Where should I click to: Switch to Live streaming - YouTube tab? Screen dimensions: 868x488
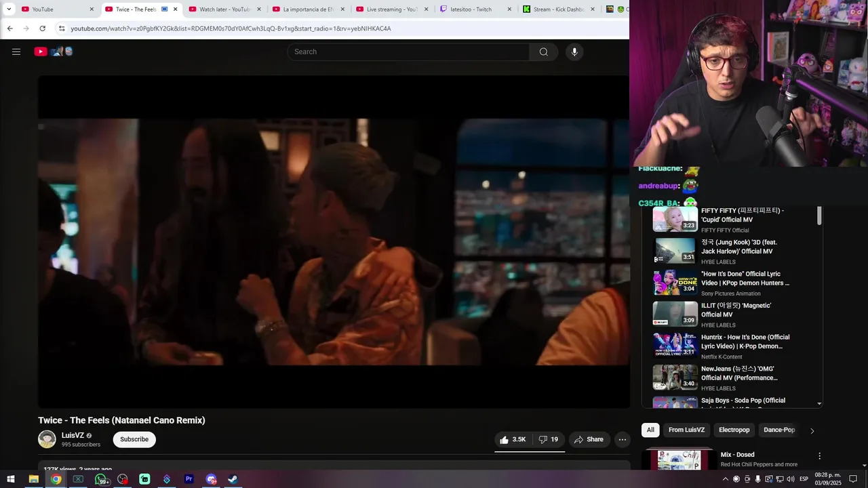click(x=391, y=9)
